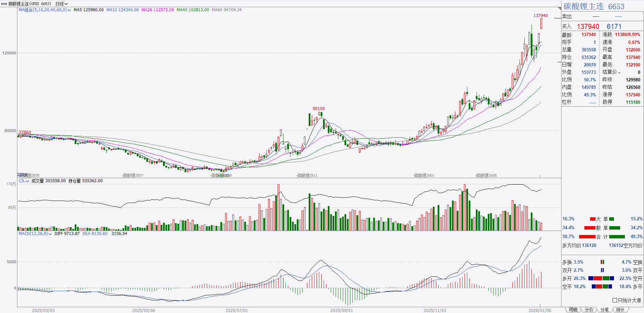This screenshot has height=313, width=644.
Task: Click the 137940 high price marker on chart
Action: (540, 16)
